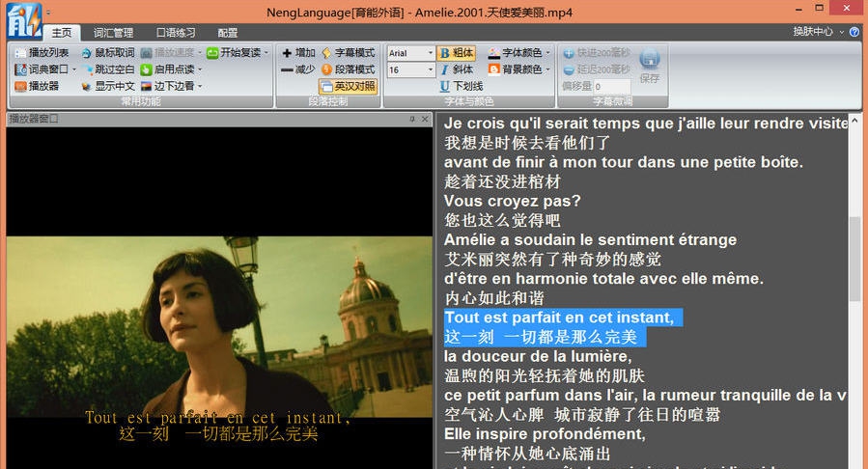The height and width of the screenshot is (469, 868).
Task: Select line "Elle inspire profondément,"
Action: (x=545, y=433)
